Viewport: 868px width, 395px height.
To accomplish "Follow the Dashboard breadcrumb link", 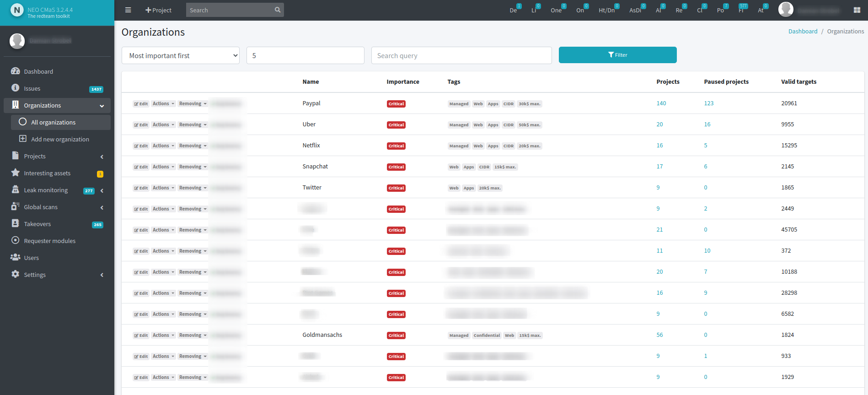I will point(803,31).
